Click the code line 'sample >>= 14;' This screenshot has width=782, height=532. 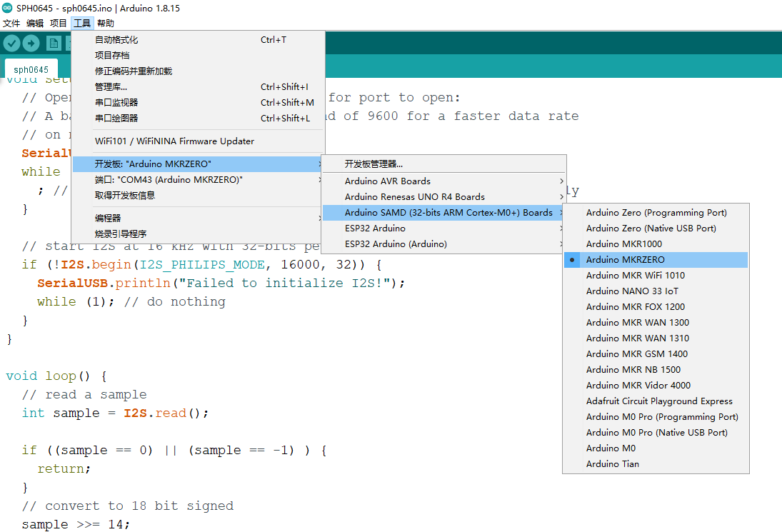click(76, 525)
